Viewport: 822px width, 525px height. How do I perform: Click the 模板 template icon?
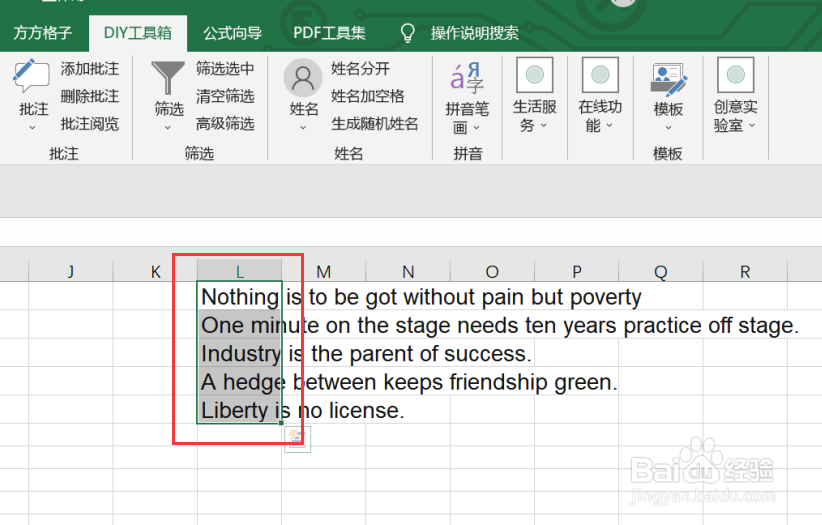point(668,79)
